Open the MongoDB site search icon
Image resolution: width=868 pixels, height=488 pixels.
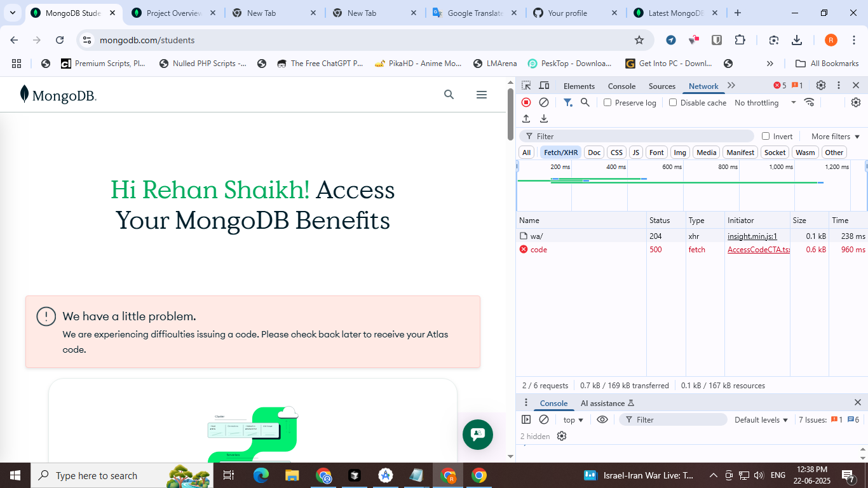tap(449, 95)
